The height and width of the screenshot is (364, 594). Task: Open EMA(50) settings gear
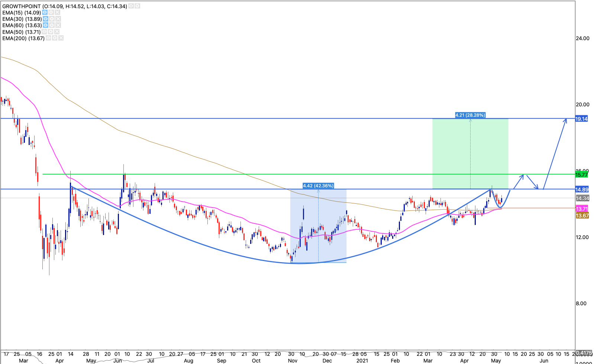(51, 32)
